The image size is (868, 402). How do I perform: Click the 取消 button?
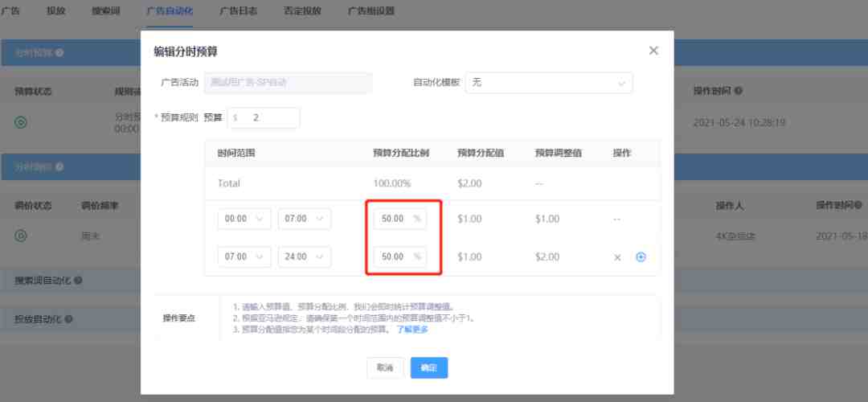click(x=385, y=367)
